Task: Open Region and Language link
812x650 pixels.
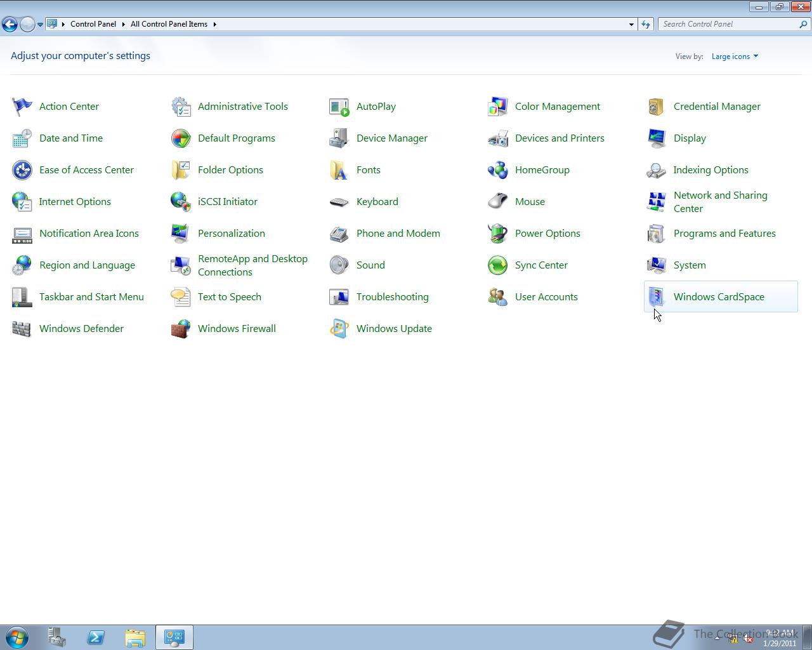Action: 87,265
